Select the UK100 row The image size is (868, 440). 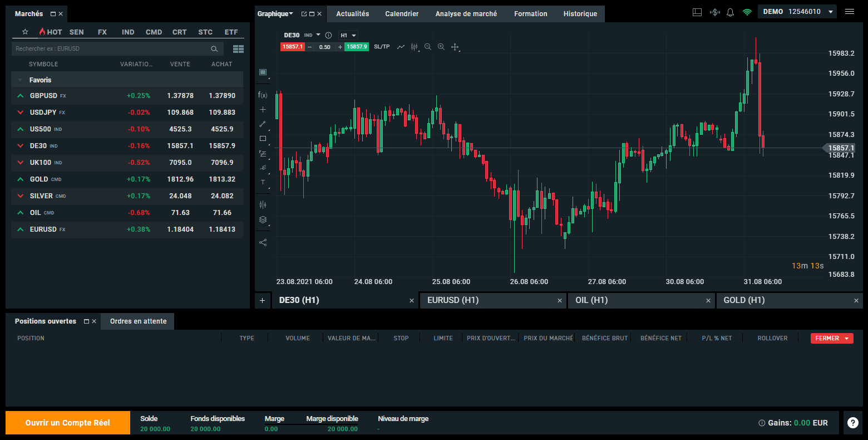(x=127, y=163)
